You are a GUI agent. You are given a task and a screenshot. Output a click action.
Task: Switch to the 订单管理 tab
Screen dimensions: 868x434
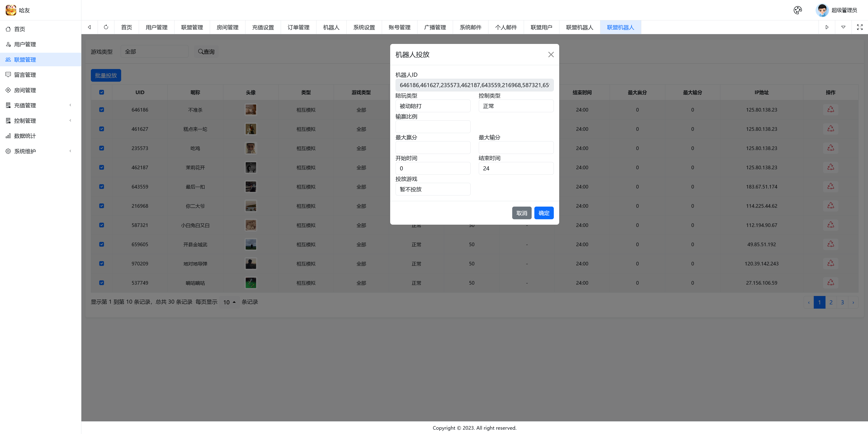[x=299, y=27]
